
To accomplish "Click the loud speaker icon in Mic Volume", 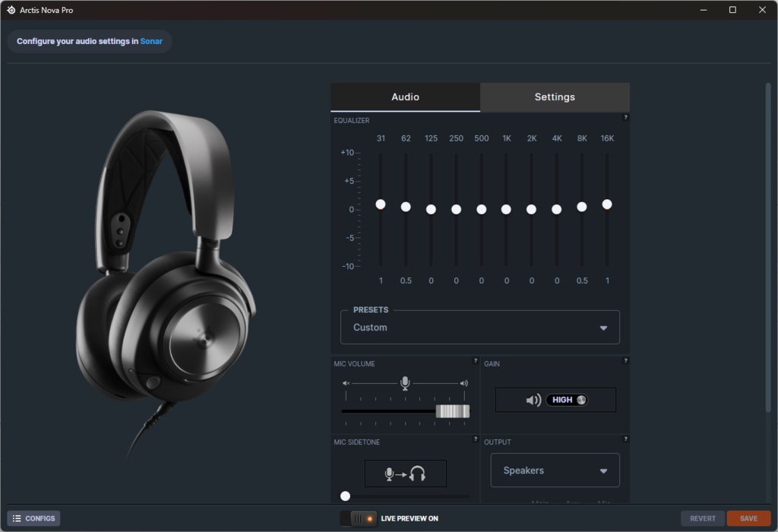I will 464,383.
